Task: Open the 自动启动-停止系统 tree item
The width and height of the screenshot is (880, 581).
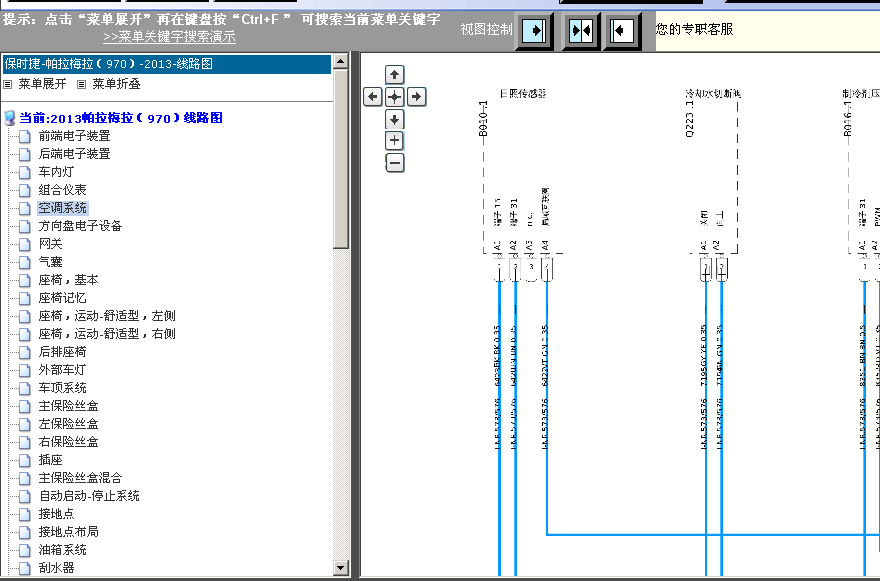Action: (89, 496)
